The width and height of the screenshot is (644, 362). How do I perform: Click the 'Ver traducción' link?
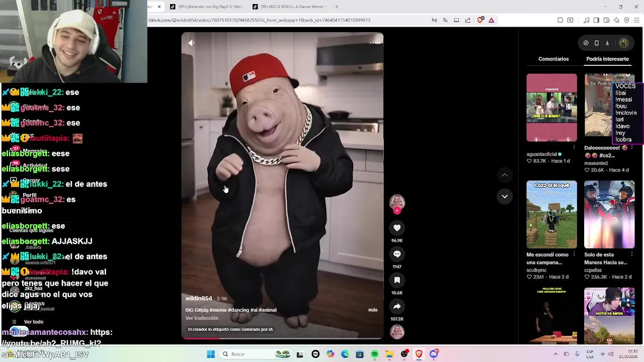click(202, 318)
